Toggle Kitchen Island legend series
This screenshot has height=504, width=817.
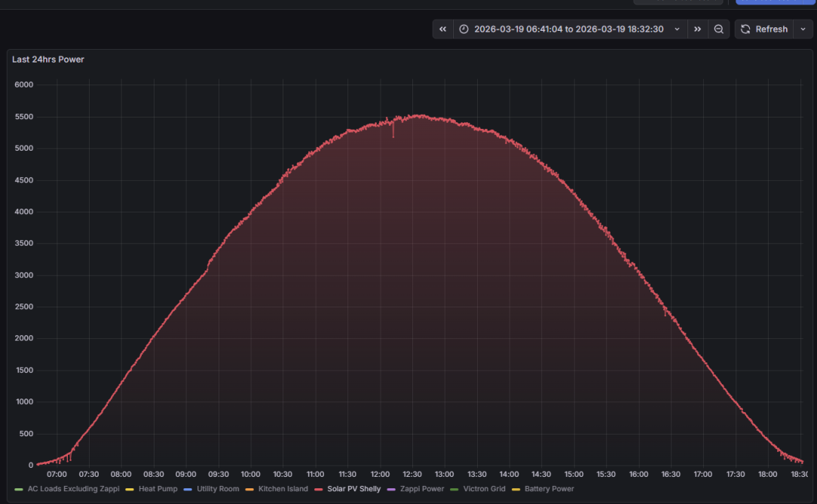click(283, 489)
